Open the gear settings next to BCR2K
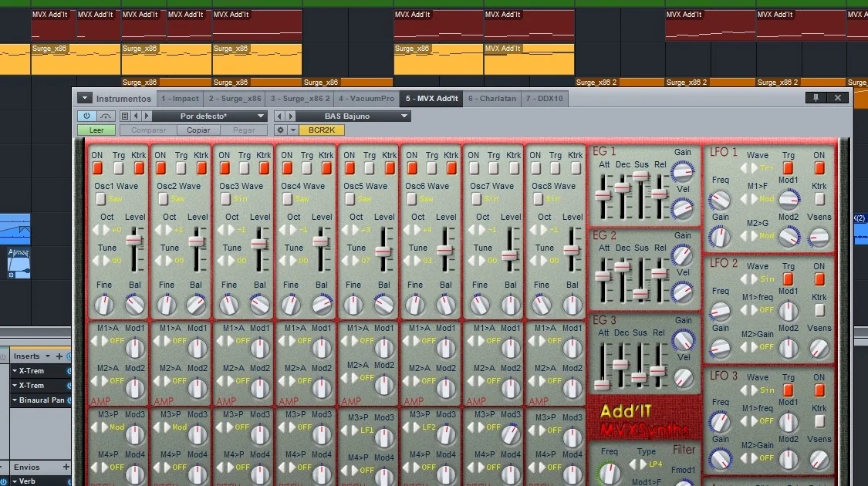This screenshot has width=868, height=486. click(x=281, y=130)
